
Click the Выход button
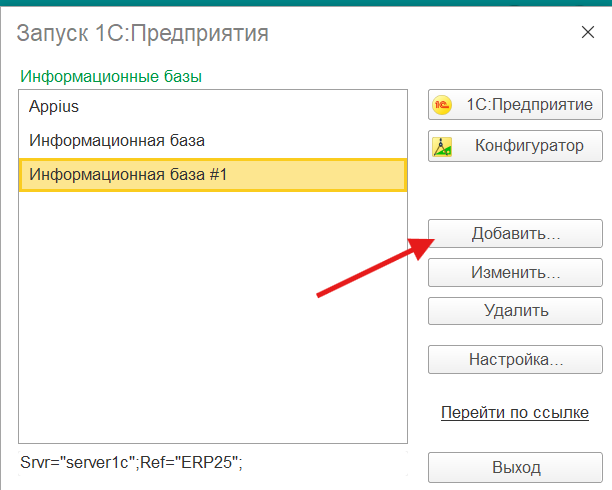(515, 467)
